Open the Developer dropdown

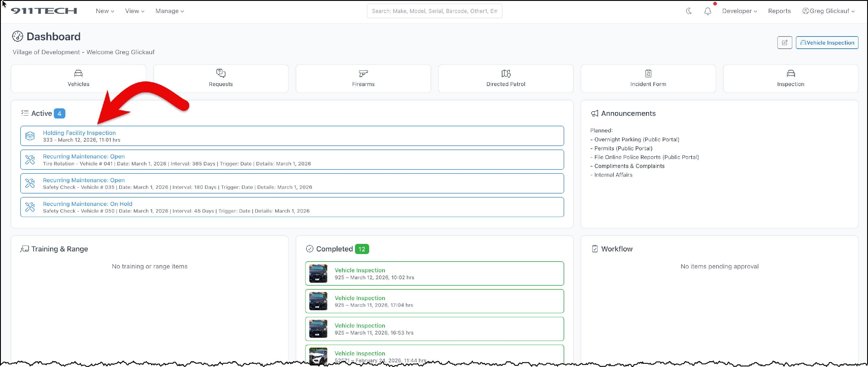(739, 11)
